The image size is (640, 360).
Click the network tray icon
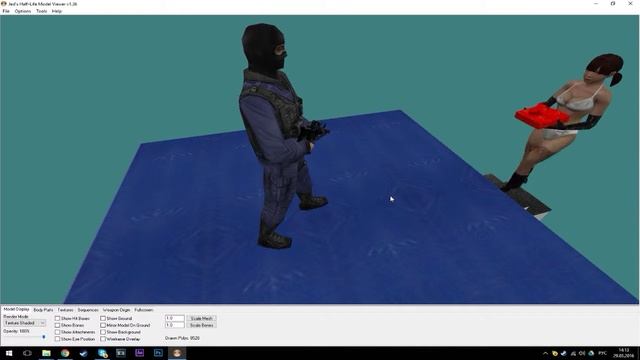pos(573,353)
